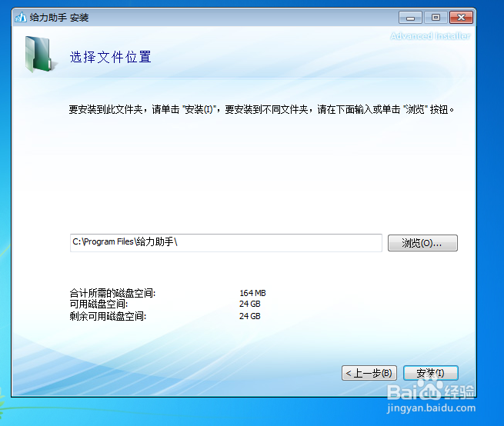Minimize the 给力助手 安装 window
504x426 pixels.
[x=410, y=18]
